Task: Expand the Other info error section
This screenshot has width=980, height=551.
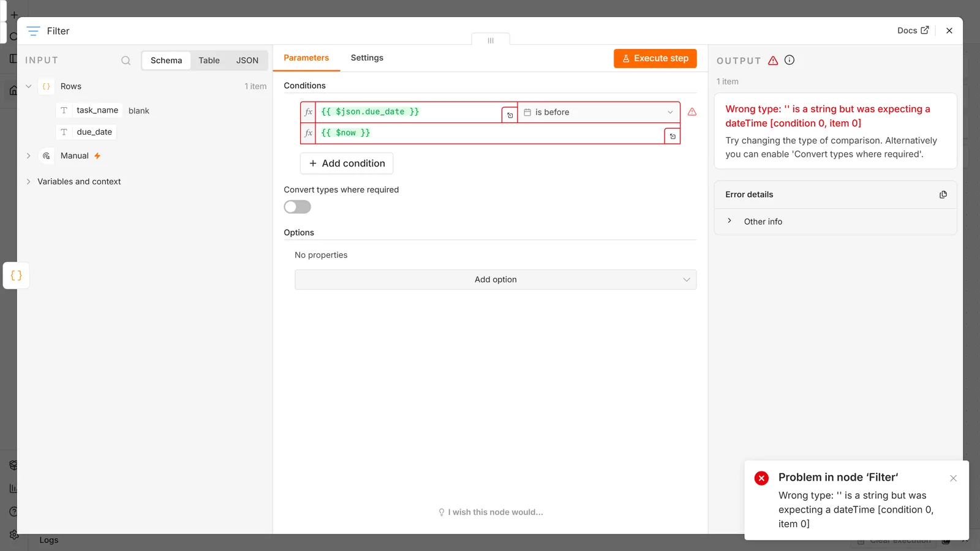Action: coord(729,221)
